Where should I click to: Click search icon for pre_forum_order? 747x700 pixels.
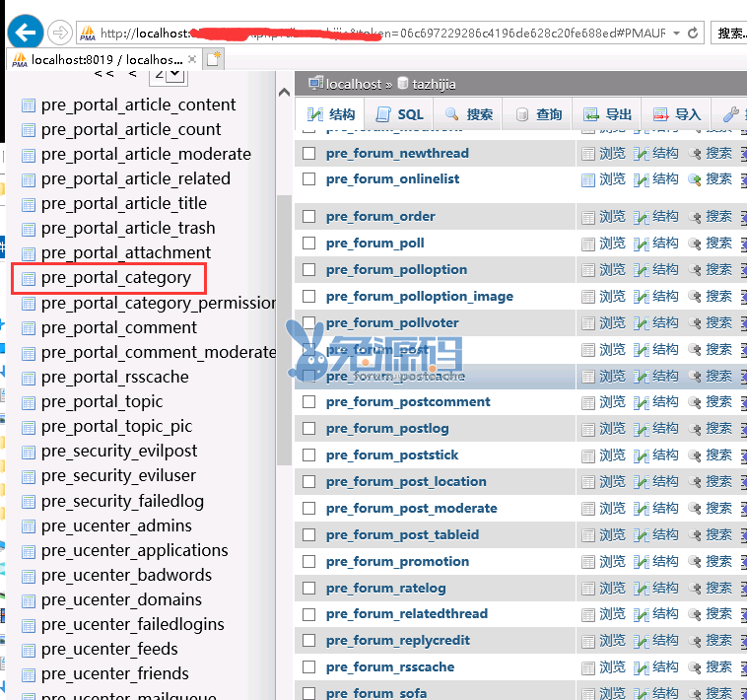[x=695, y=217]
